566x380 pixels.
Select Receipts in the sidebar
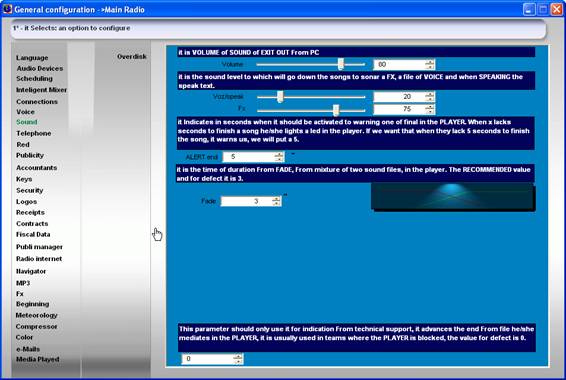tap(30, 213)
